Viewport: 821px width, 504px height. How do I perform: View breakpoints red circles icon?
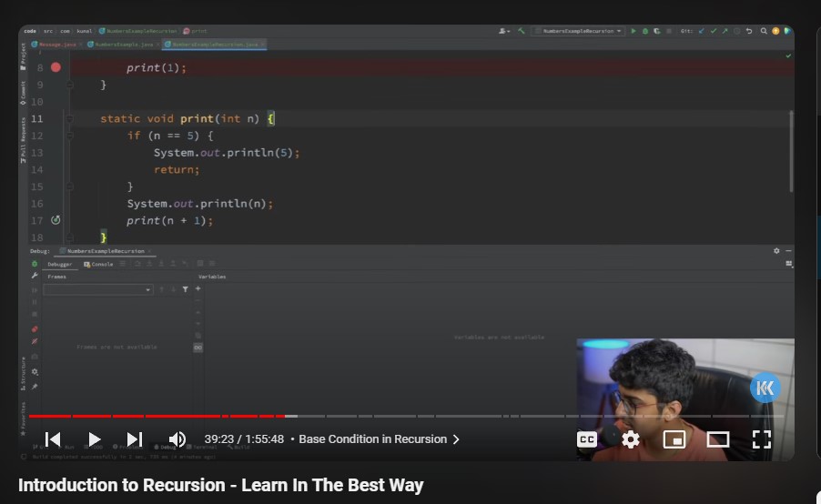point(35,329)
